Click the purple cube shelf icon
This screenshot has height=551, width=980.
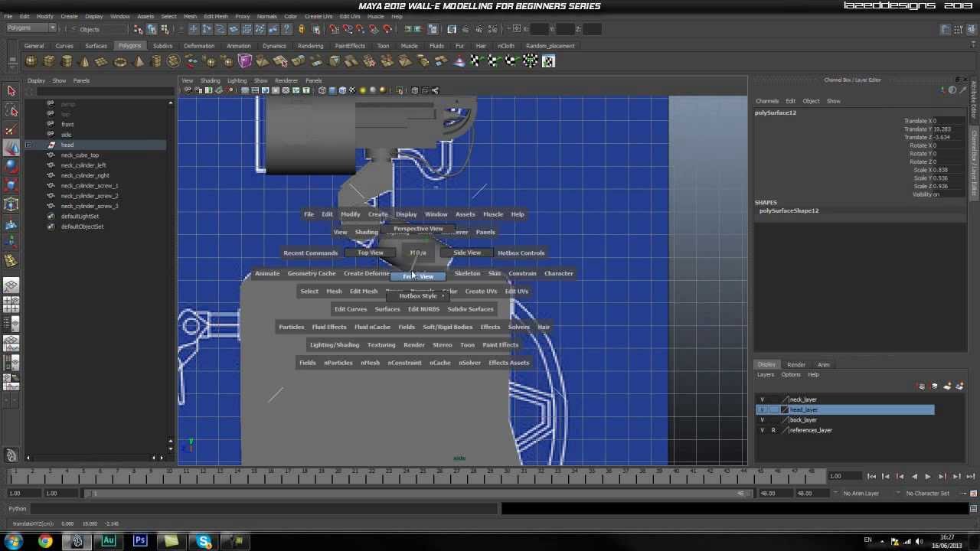pyautogui.click(x=245, y=61)
